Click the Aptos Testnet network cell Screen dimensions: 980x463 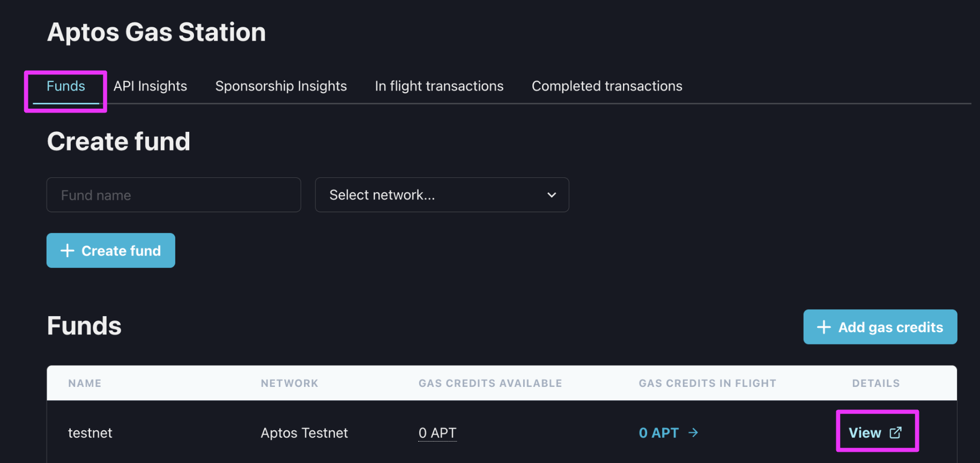(x=304, y=433)
